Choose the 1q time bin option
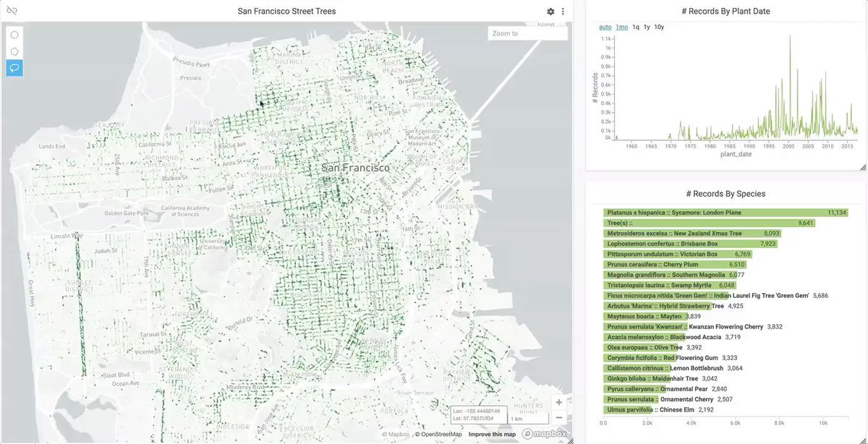 coord(636,27)
